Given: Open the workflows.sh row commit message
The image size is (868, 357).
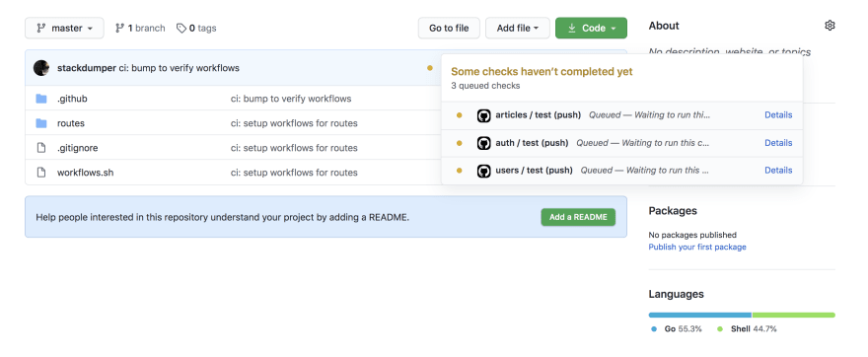Looking at the screenshot, I should [x=294, y=173].
